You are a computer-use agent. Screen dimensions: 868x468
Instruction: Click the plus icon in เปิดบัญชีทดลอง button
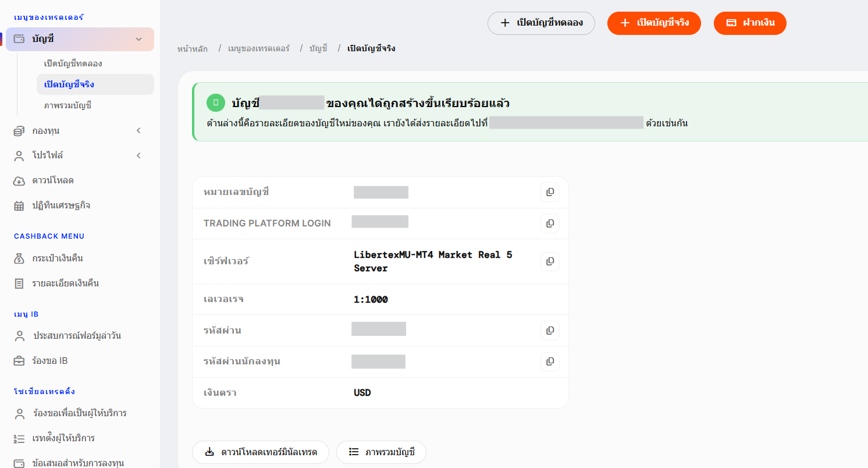[x=505, y=23]
